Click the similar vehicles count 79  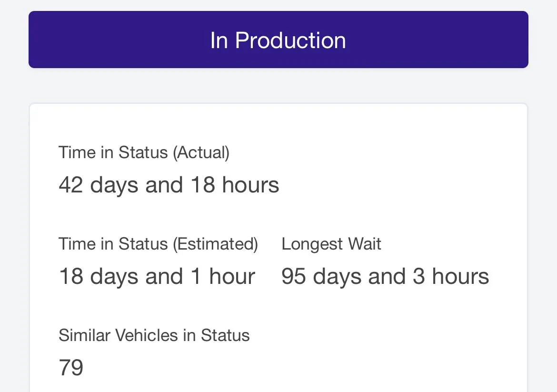coord(71,368)
